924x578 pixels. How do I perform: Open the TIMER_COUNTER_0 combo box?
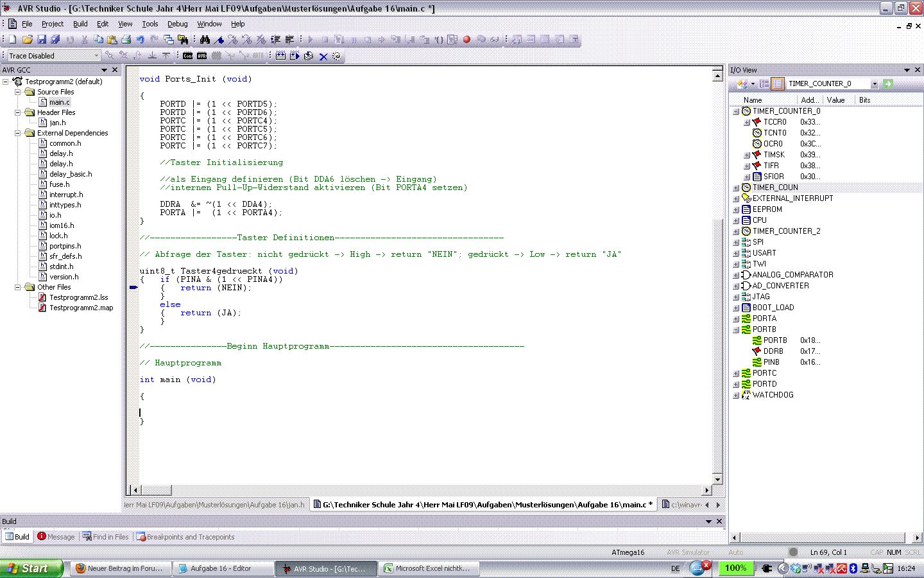(874, 84)
